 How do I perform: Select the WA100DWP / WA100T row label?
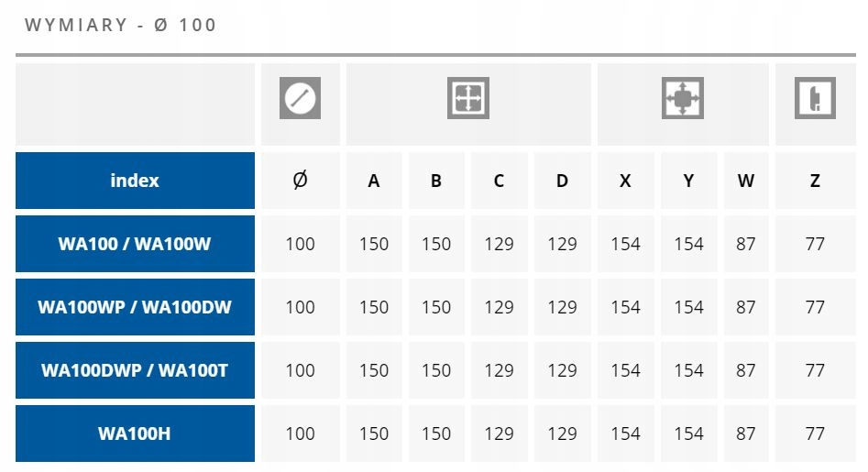pos(135,370)
